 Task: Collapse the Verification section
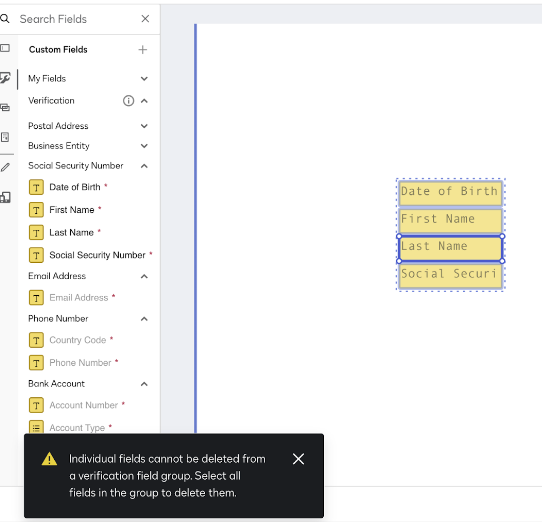[144, 101]
